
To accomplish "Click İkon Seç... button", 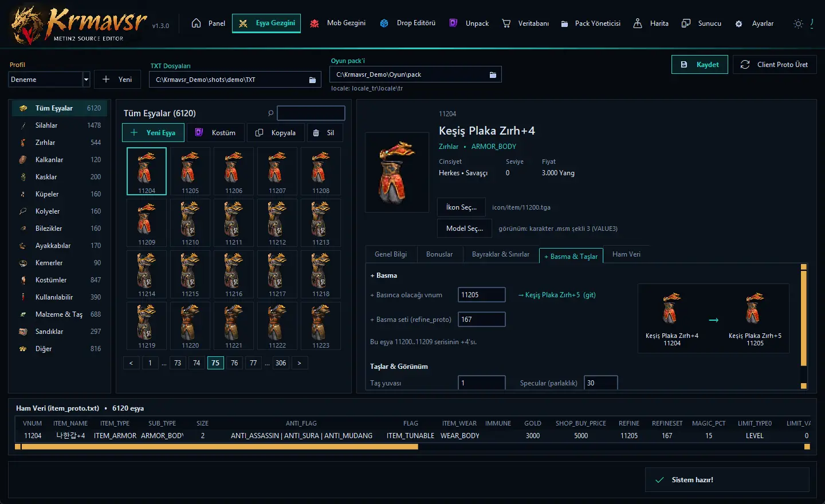I will click(461, 207).
